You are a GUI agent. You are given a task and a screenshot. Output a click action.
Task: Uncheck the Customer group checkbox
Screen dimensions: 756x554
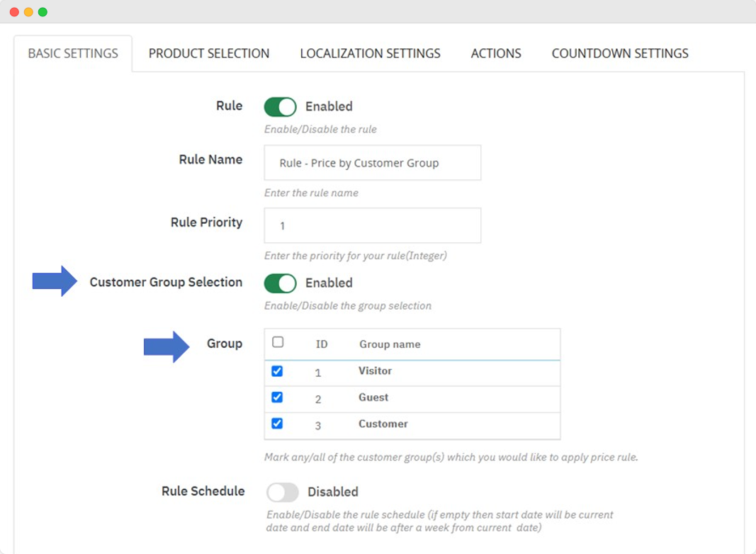click(277, 424)
